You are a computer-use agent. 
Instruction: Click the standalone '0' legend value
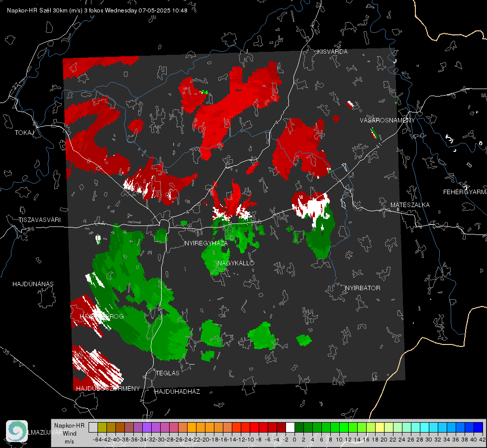pos(294,440)
